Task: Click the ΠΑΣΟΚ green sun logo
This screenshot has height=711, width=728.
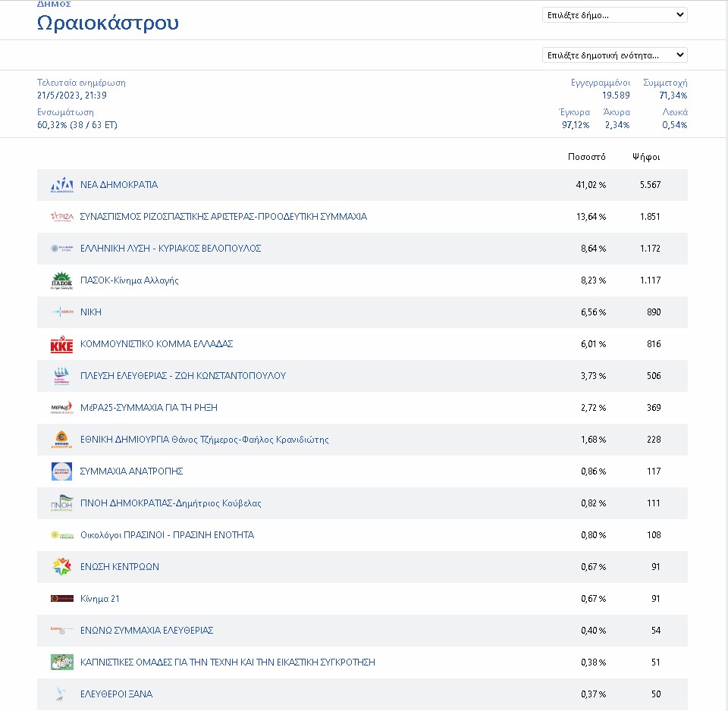Action: click(61, 280)
